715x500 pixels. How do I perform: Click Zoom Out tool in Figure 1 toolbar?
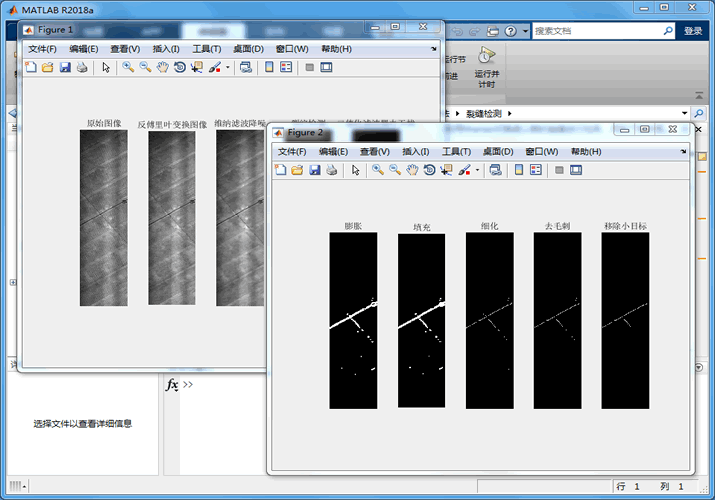click(x=145, y=67)
